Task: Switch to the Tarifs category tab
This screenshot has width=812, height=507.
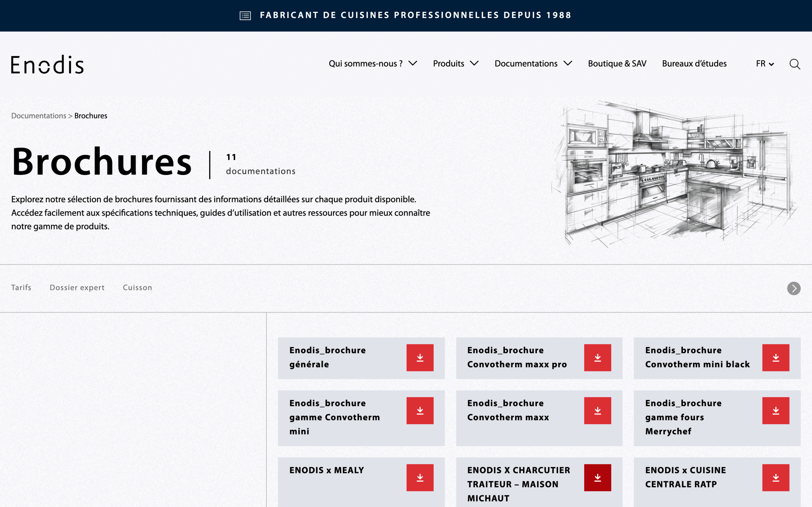Action: coord(21,287)
